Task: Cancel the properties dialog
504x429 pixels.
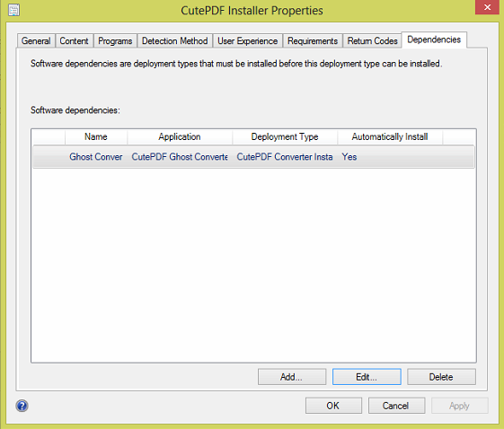Action: point(396,406)
